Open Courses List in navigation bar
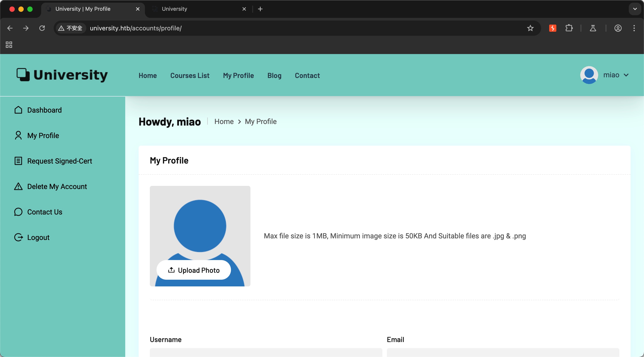The height and width of the screenshot is (357, 644). pos(190,76)
